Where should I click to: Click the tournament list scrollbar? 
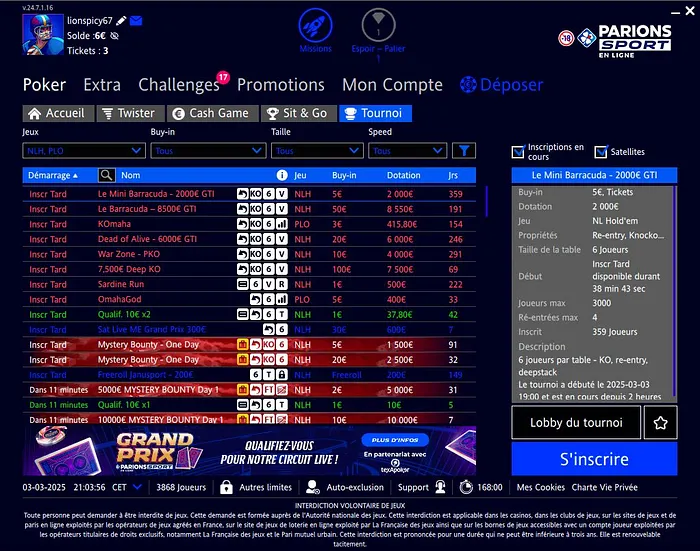click(486, 201)
